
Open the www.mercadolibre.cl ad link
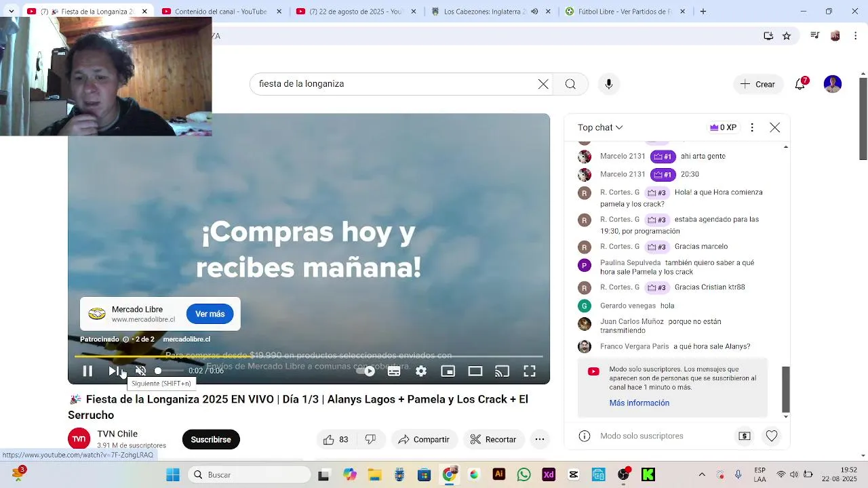[x=143, y=319]
